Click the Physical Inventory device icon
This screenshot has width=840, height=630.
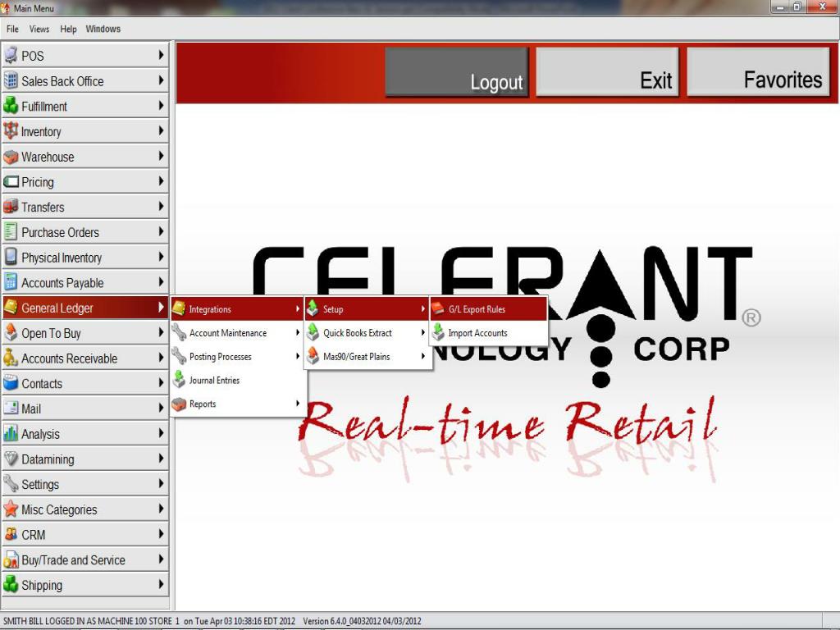(x=11, y=257)
